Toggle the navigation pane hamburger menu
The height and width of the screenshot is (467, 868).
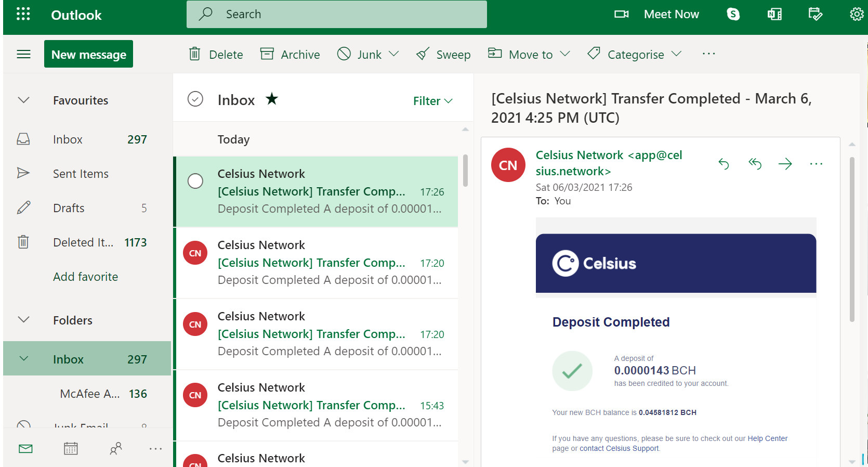tap(24, 54)
